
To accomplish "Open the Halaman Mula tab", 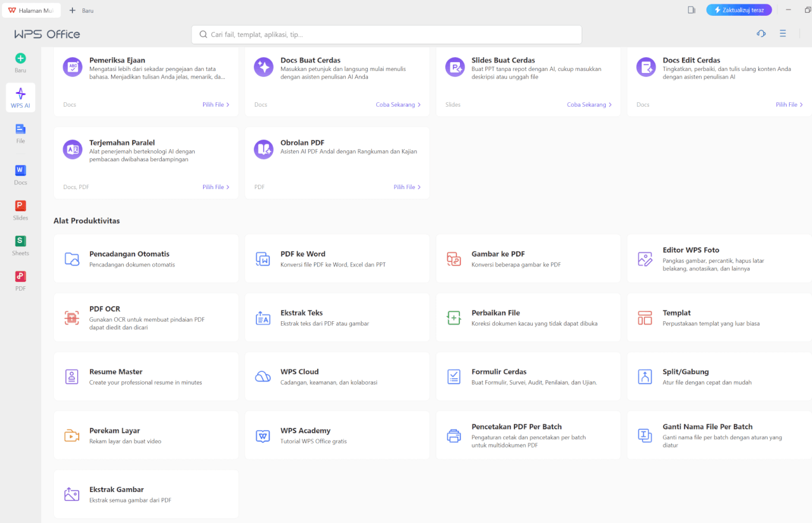I will [30, 10].
